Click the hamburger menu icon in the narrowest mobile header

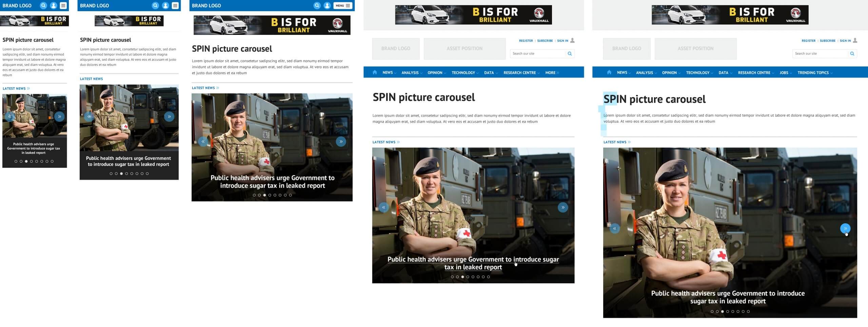pos(63,5)
